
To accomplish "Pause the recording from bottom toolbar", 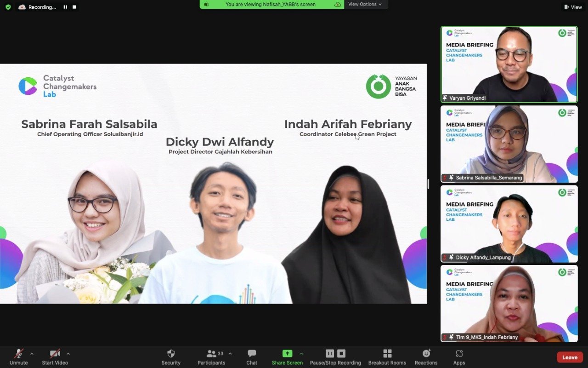I will tap(330, 353).
